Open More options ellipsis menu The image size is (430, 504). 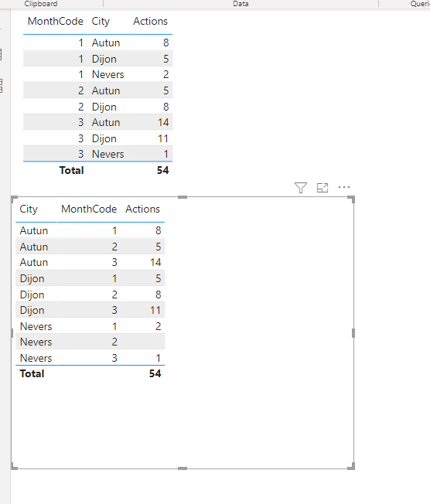pyautogui.click(x=344, y=187)
